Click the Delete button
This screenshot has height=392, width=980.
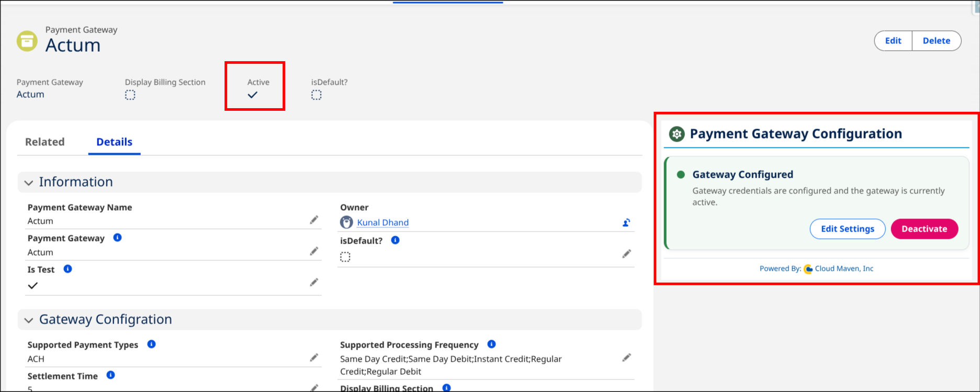tap(937, 41)
